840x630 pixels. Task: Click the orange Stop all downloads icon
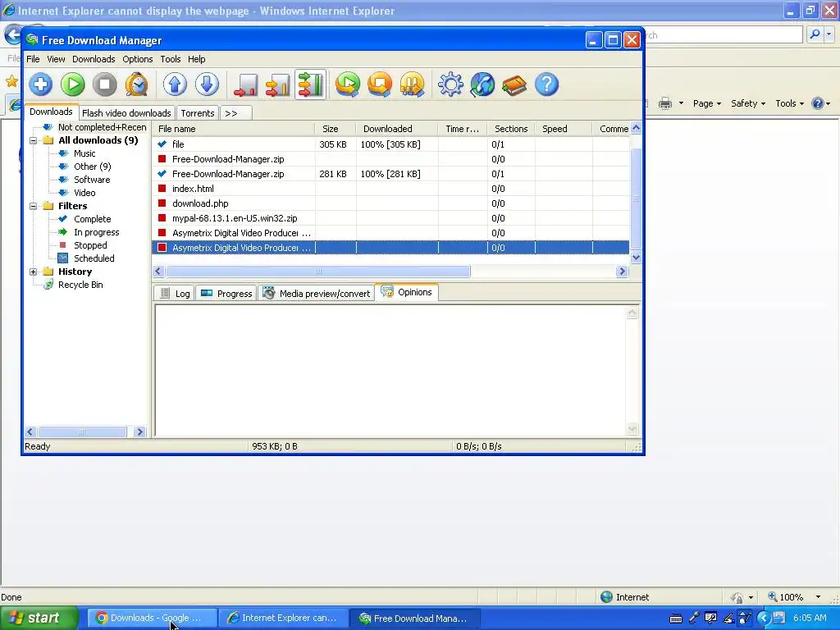[x=380, y=84]
